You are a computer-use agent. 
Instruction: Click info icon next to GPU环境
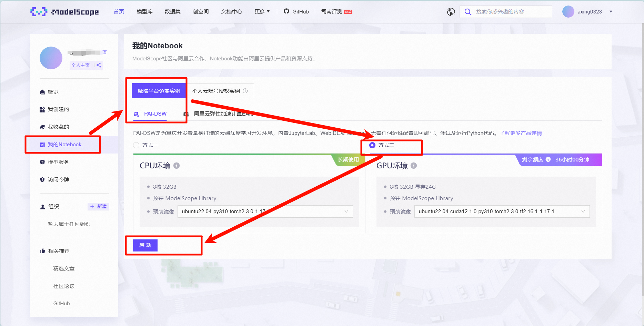click(x=414, y=166)
